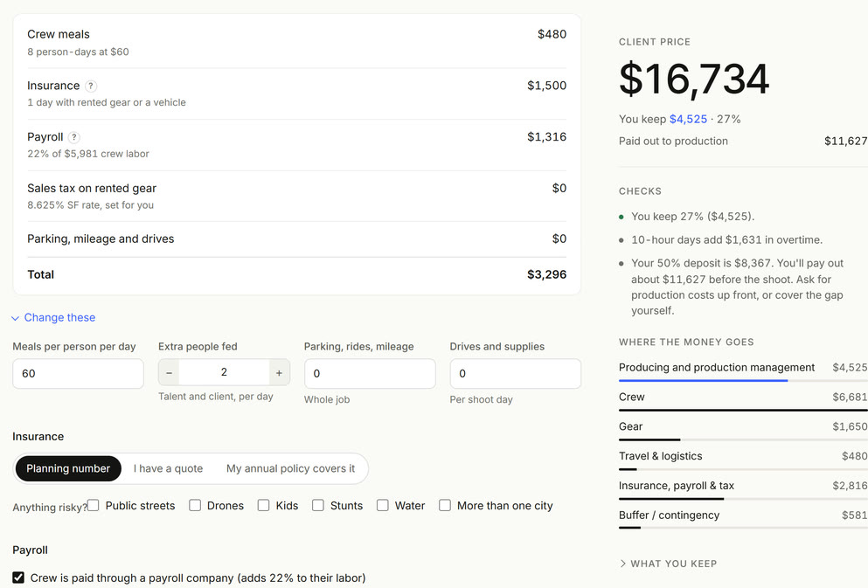Click the Change these link
Image resolution: width=868 pixels, height=588 pixels.
click(59, 317)
